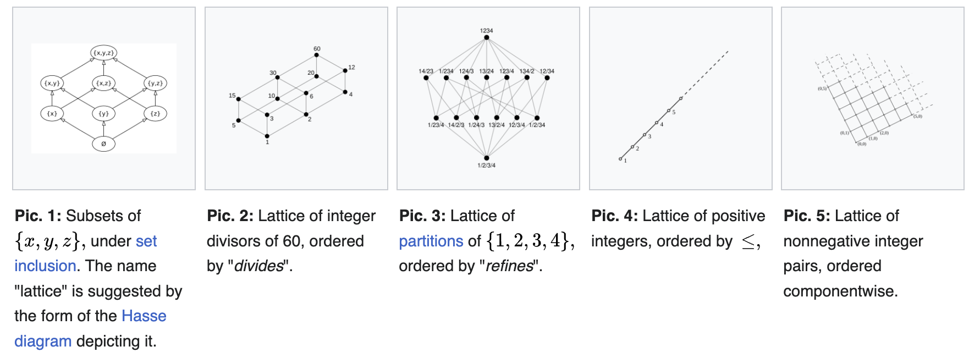Click the "Hasse" word of the Hasse diagram link
The width and height of the screenshot is (980, 363).
click(x=144, y=316)
